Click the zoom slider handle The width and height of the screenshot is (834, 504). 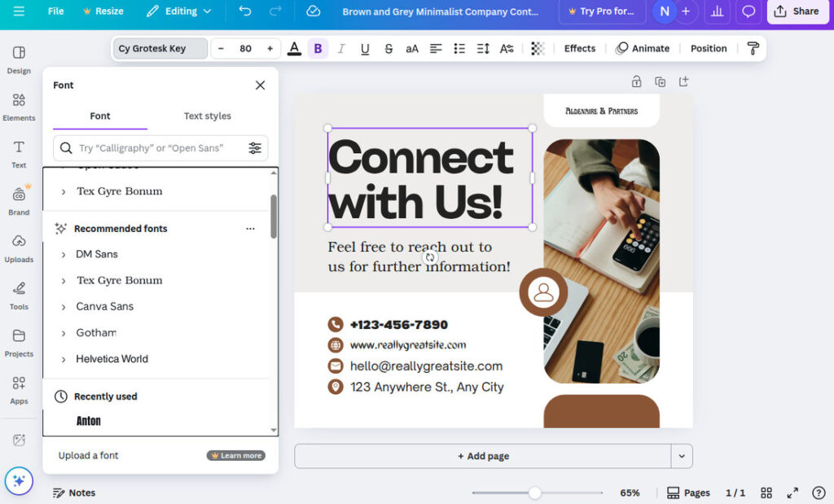534,493
